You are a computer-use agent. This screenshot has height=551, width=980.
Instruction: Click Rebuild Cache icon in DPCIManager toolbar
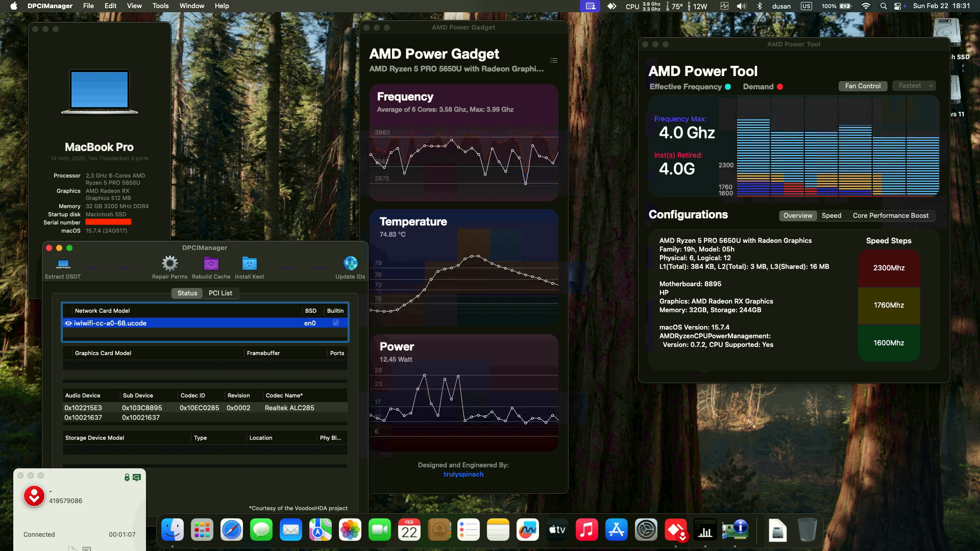pos(211,264)
